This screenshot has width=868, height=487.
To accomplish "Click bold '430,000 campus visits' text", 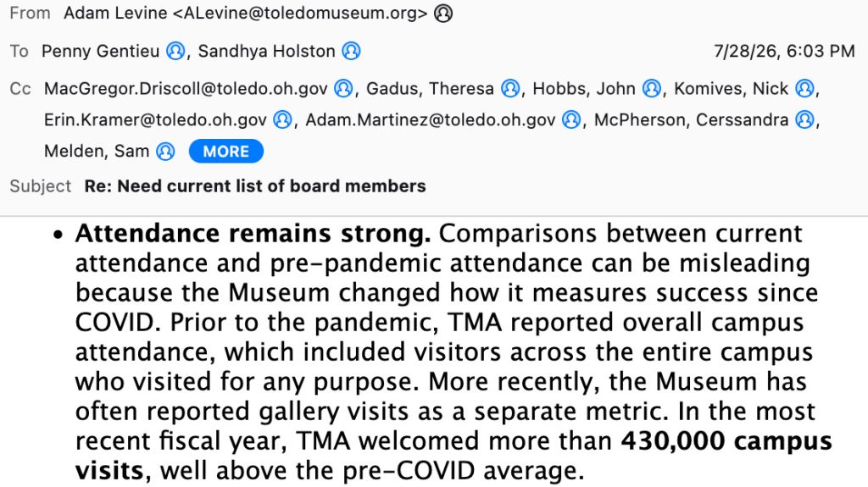I will [x=453, y=456].
